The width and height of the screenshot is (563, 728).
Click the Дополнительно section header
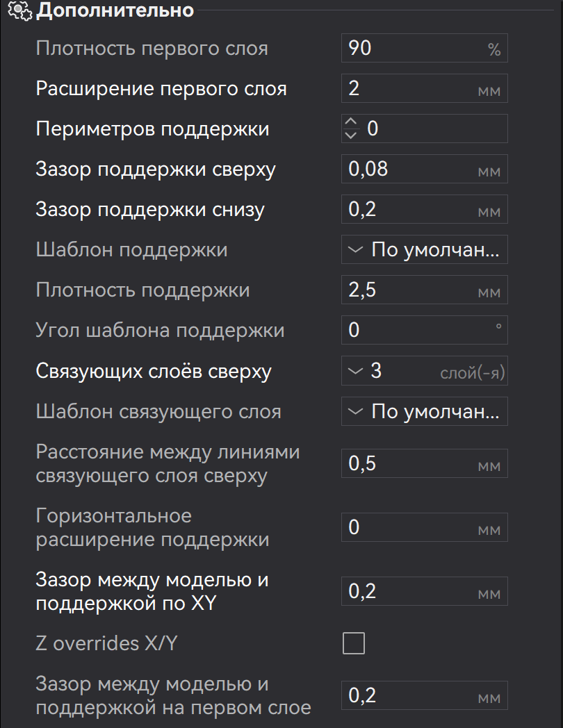115,10
